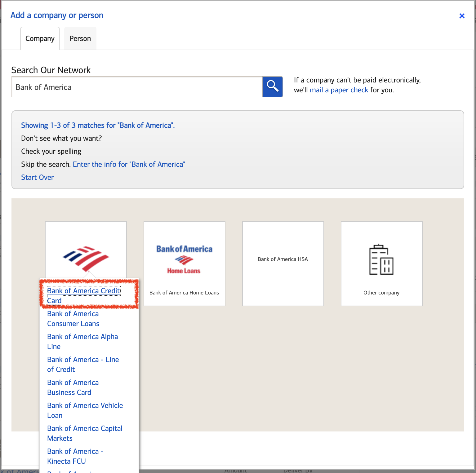Select the Company tab
This screenshot has height=473, width=476.
coord(40,39)
